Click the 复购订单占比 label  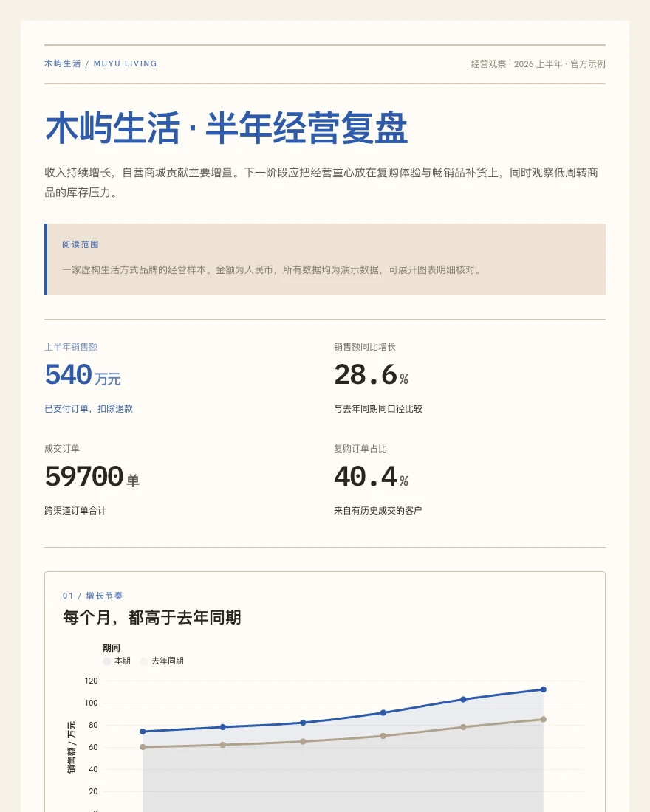pos(360,449)
